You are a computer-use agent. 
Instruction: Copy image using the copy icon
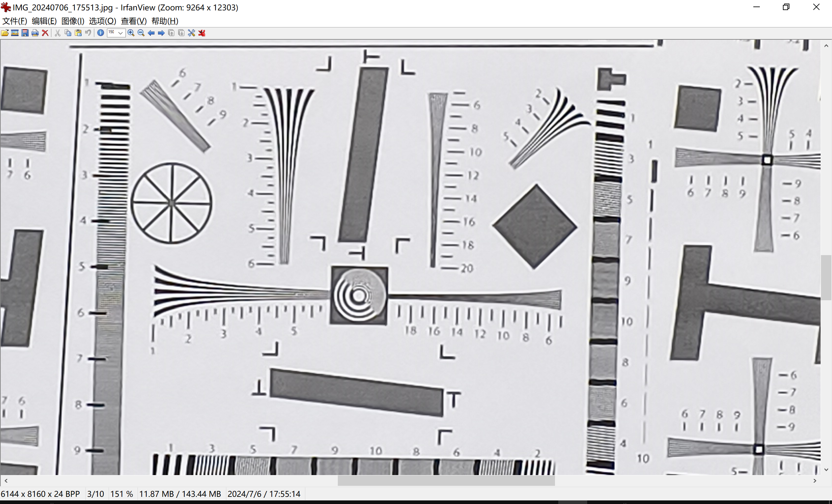click(68, 33)
